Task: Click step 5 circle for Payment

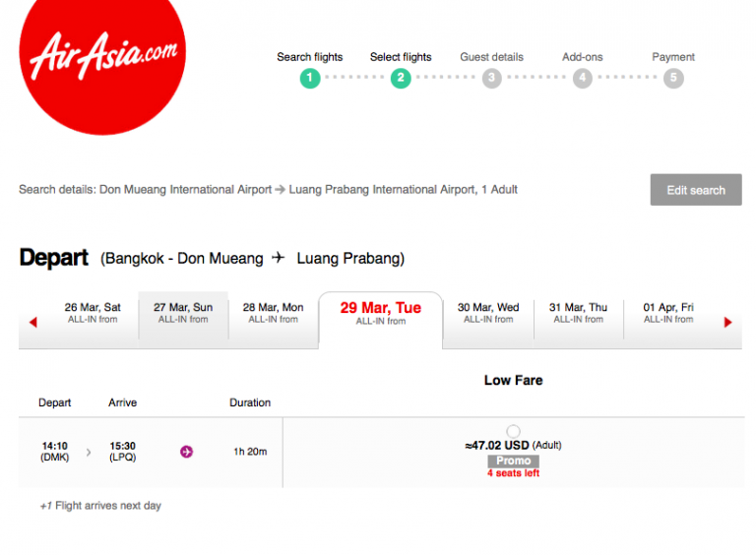Action: click(673, 78)
